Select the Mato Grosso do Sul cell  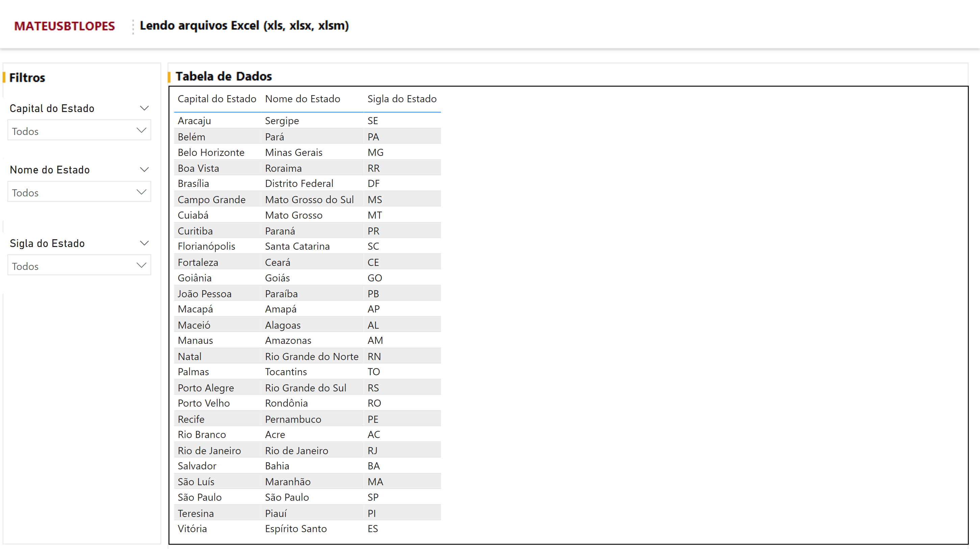[x=309, y=200]
